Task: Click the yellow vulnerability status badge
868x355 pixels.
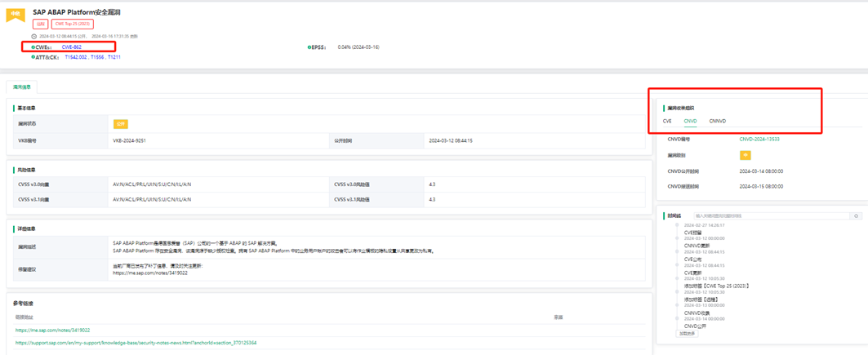Action: tap(121, 124)
